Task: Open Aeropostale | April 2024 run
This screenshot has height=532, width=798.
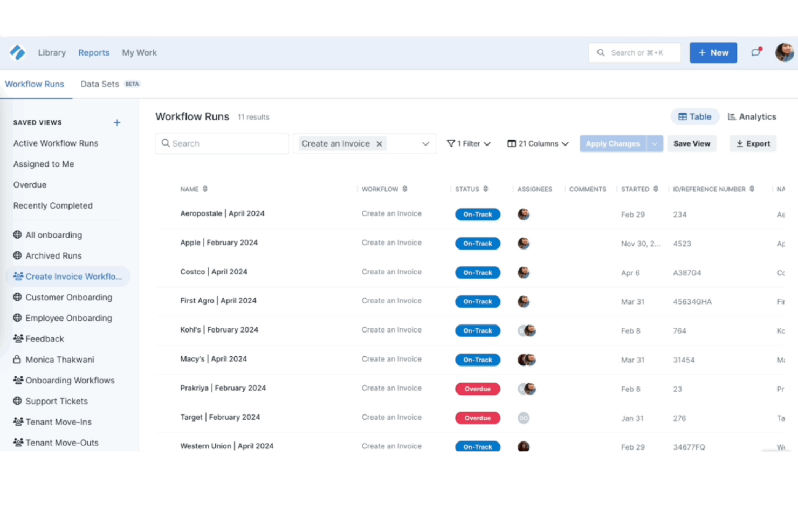Action: coord(222,213)
